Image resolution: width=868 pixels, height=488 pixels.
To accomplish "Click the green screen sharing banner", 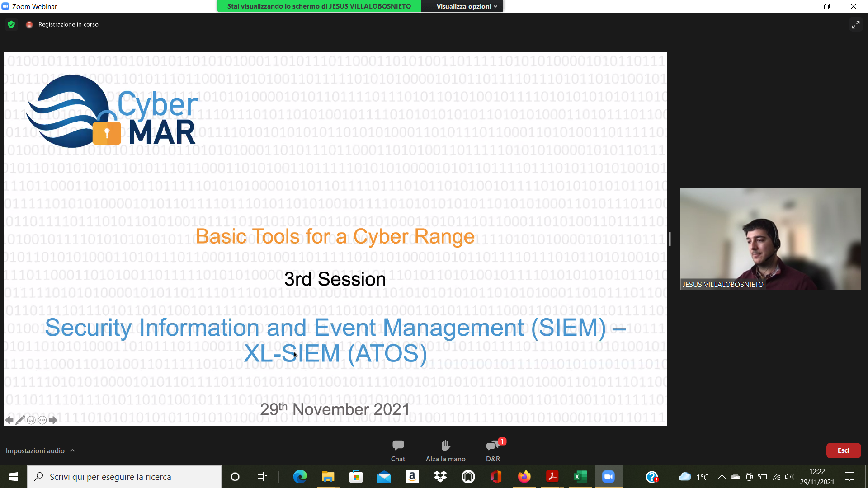I will pyautogui.click(x=319, y=6).
